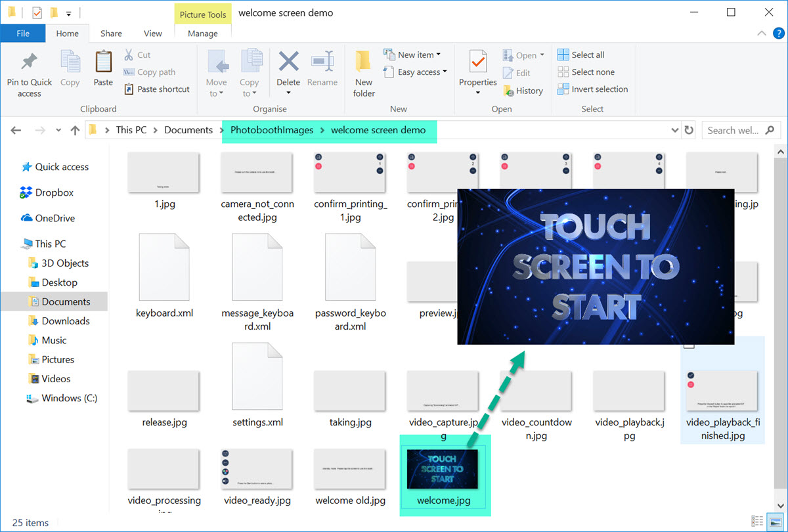This screenshot has height=532, width=788.
Task: Click the Paste clipboard icon
Action: click(103, 63)
